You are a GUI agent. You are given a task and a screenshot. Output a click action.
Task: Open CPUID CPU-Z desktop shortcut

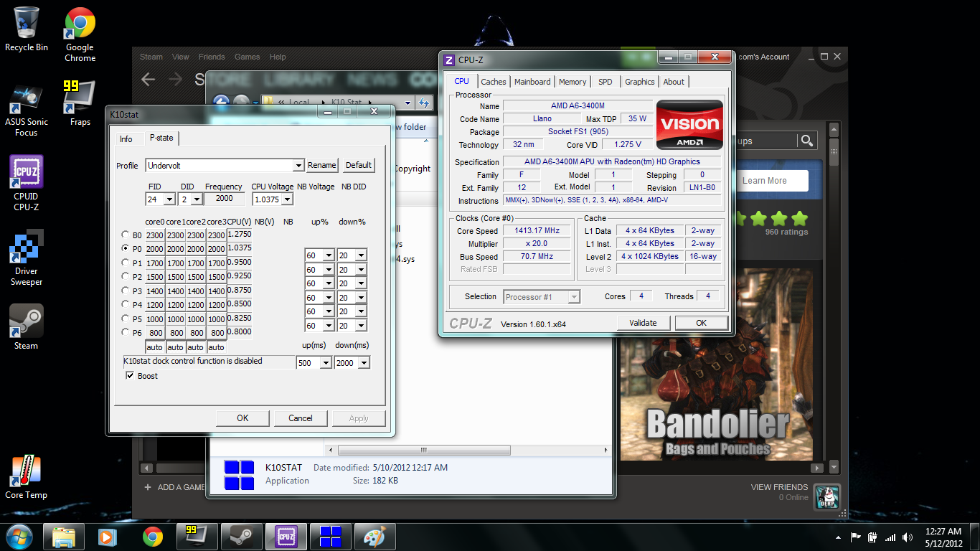[27, 184]
